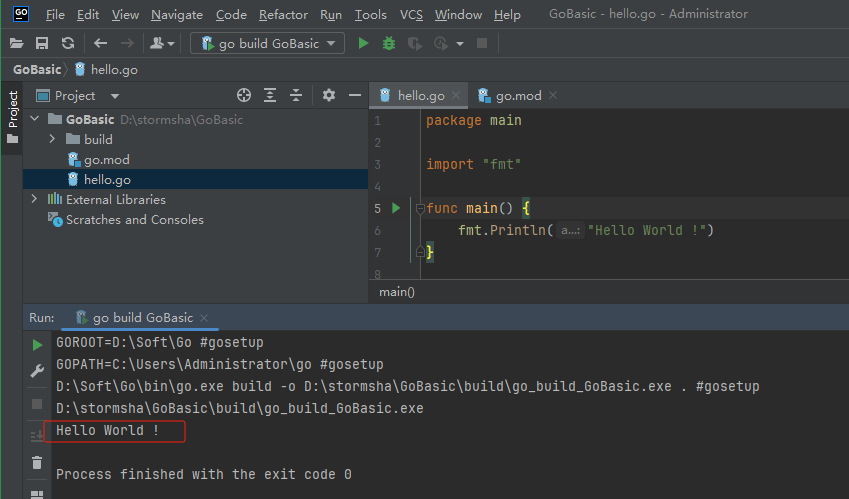
Task: Click the locate file crosshair icon
Action: click(243, 95)
